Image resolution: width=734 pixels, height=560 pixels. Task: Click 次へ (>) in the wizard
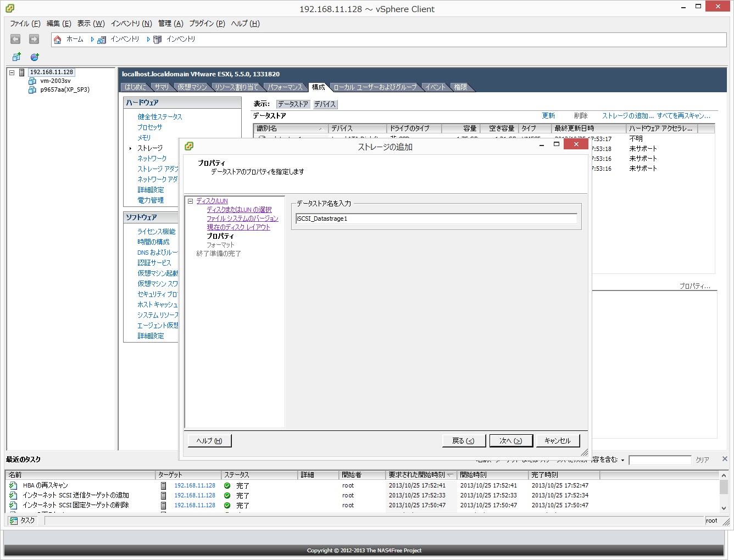(510, 441)
